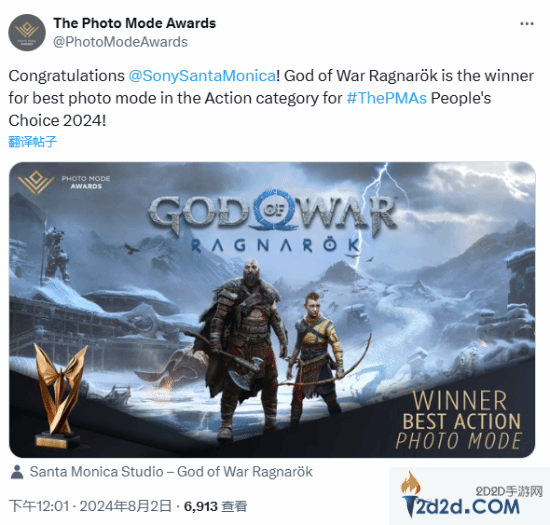Open the @PhotoModeAwards handle

120,42
